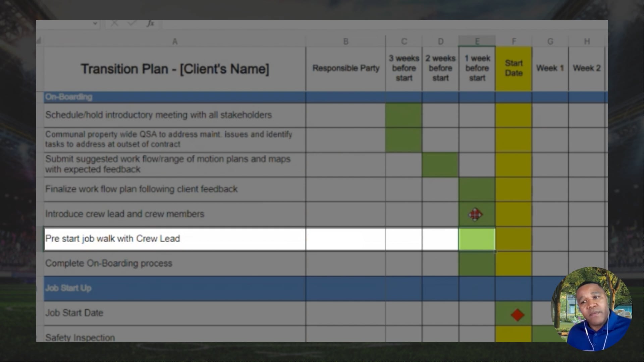
Task: Open the Name Box dropdown arrow
Action: click(x=95, y=24)
